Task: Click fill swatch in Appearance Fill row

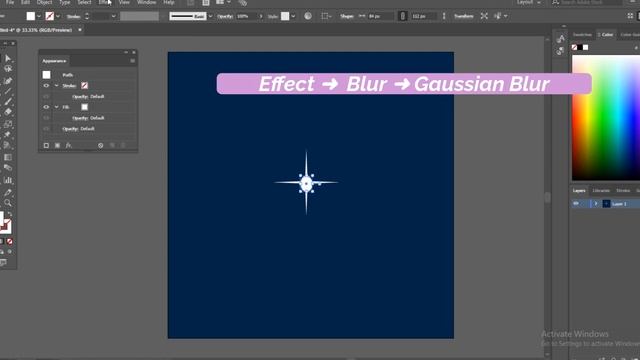Action: coord(84,107)
